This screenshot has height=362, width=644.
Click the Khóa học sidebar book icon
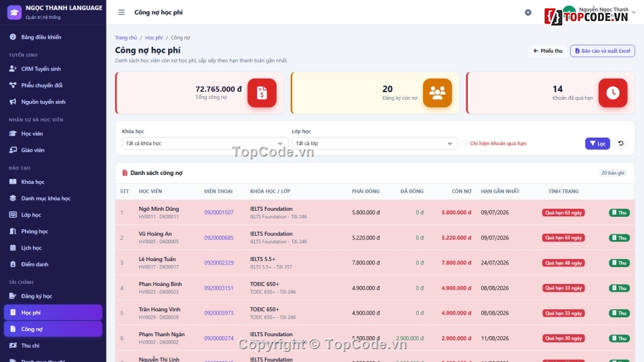[13, 182]
